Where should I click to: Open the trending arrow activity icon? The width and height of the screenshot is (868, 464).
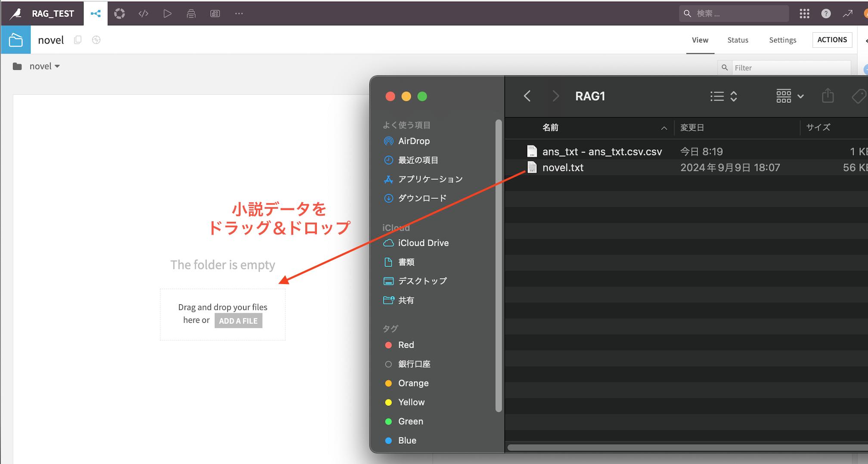(x=847, y=14)
